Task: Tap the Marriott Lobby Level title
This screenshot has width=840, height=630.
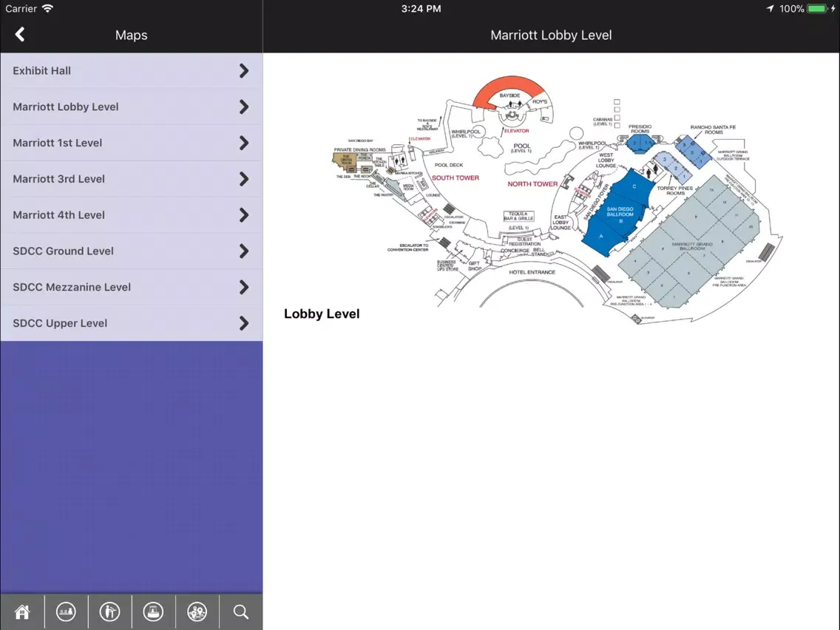Action: coord(551,35)
